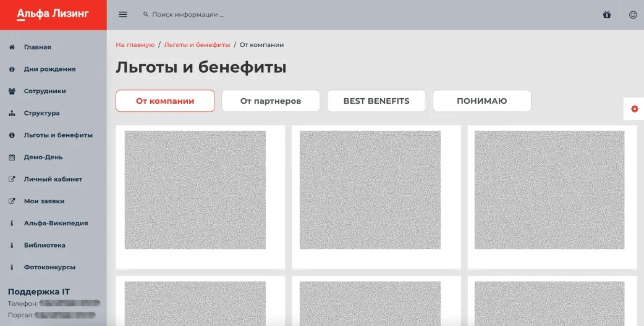Switch to the От партнеров tab
This screenshot has height=326, width=644.
pos(271,101)
